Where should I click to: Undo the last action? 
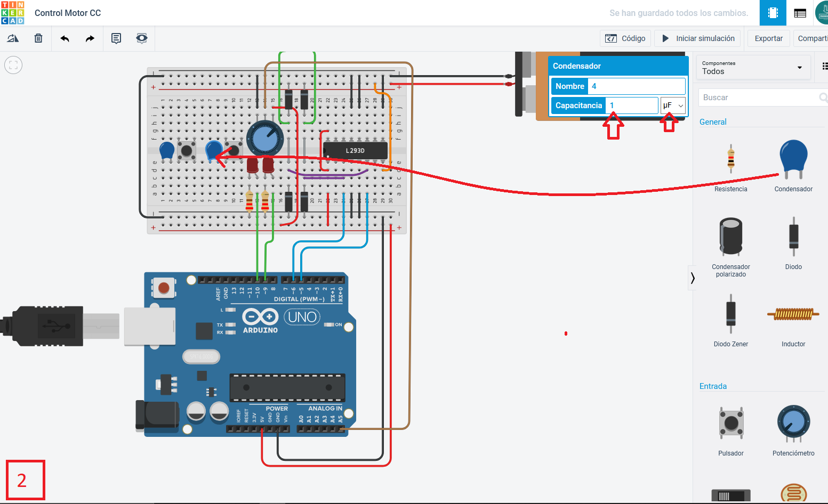click(65, 38)
